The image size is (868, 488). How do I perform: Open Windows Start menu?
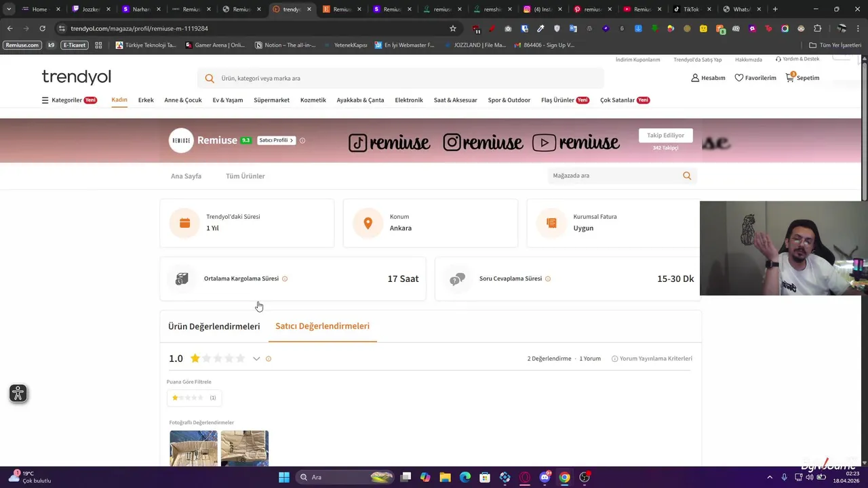point(284,477)
